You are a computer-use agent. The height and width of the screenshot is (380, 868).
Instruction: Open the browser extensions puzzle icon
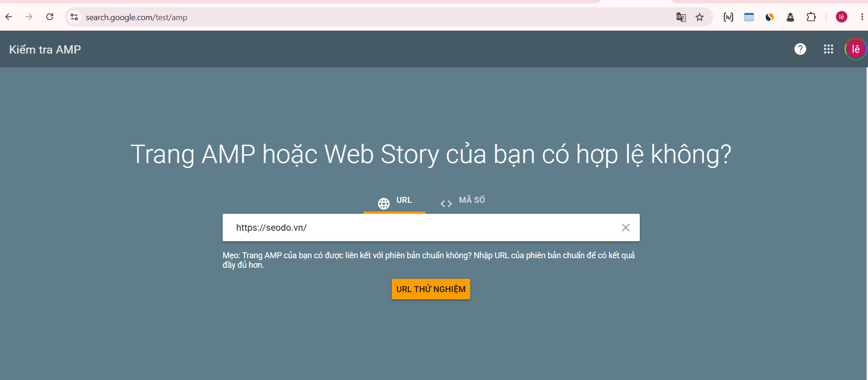tap(811, 17)
